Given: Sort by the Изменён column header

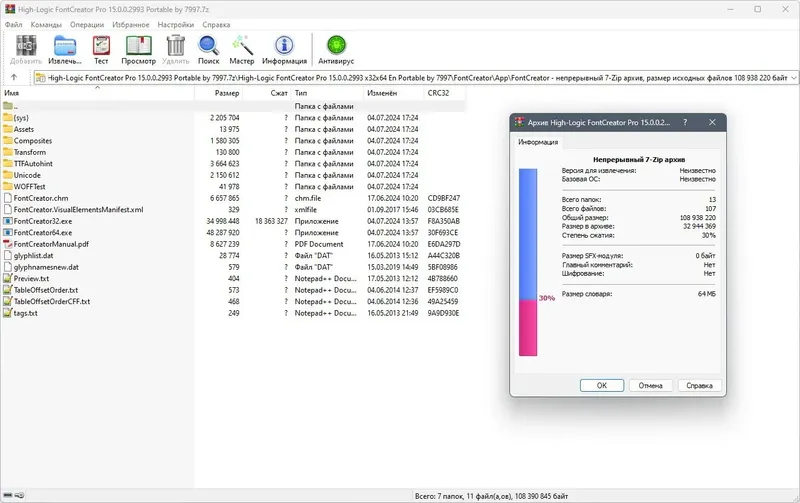Looking at the screenshot, I should click(393, 93).
